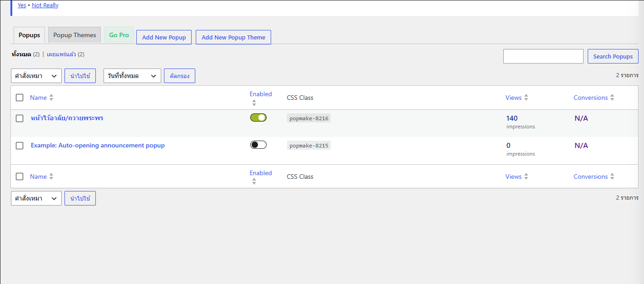Focus the popup search input field
The height and width of the screenshot is (284, 644).
click(543, 56)
